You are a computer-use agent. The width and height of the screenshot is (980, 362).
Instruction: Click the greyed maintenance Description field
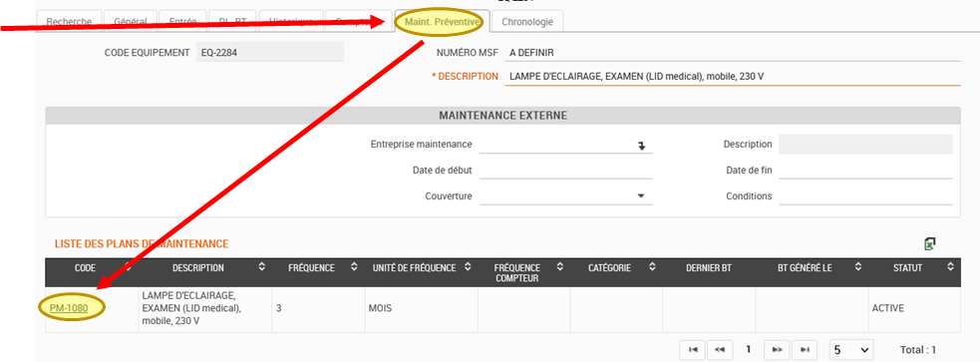(865, 144)
